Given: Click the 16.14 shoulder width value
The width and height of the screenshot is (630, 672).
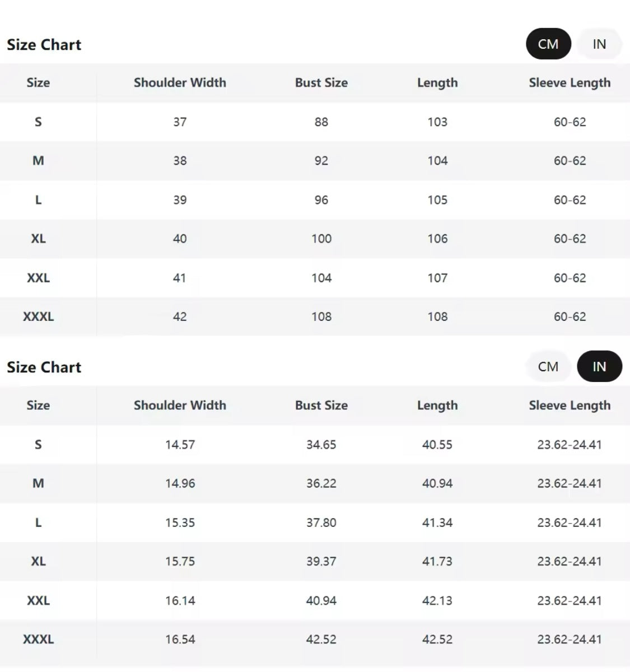Looking at the screenshot, I should [180, 600].
